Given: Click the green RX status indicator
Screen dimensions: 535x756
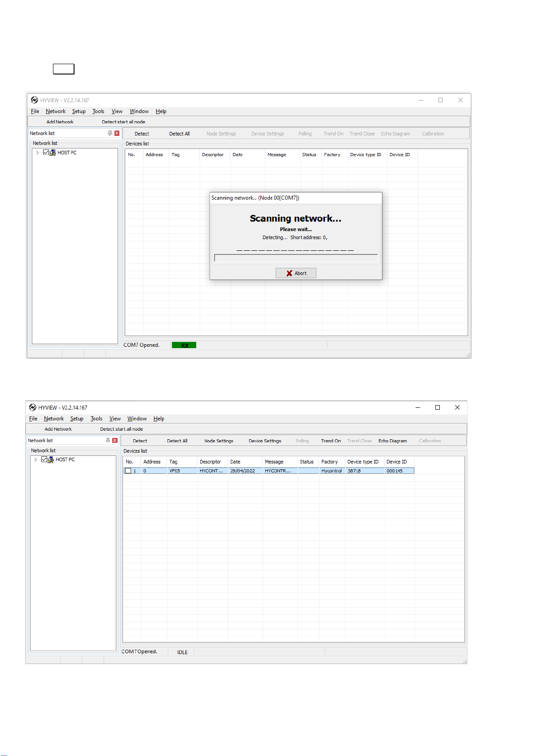Looking at the screenshot, I should pos(184,345).
